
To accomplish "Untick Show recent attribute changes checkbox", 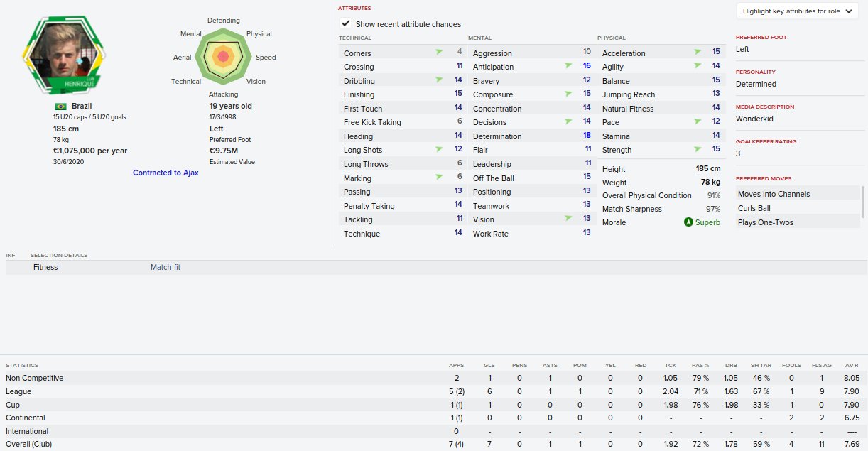I will coord(346,23).
